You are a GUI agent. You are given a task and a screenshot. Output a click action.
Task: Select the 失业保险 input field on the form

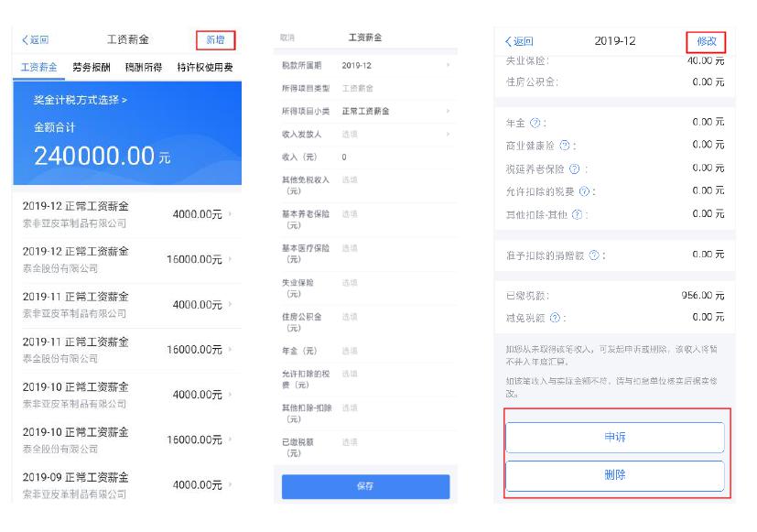(x=365, y=288)
